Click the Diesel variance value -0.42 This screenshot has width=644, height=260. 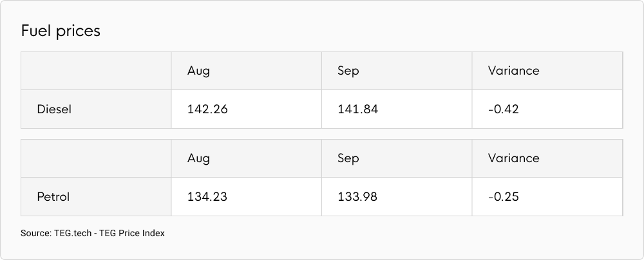point(504,109)
